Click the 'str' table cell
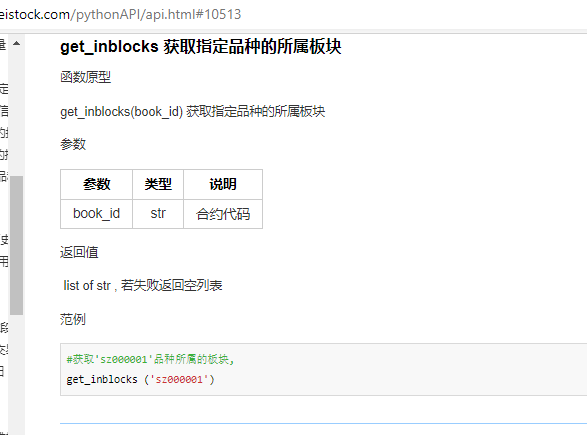 pos(158,214)
